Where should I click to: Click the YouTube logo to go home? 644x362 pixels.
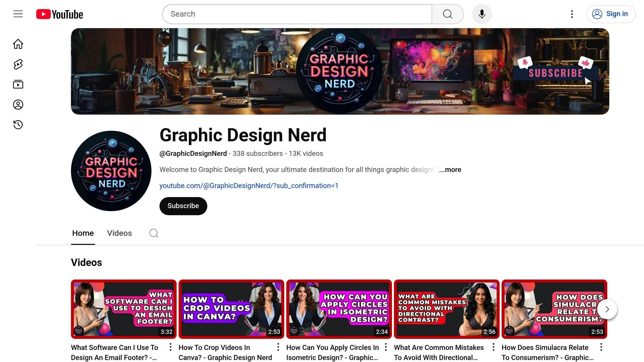pyautogui.click(x=59, y=14)
